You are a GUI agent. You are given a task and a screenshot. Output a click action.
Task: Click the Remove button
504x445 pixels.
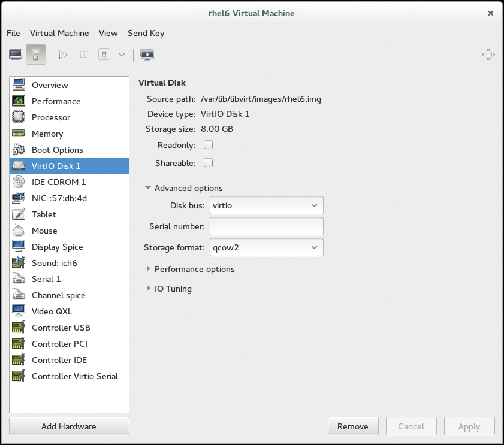(353, 426)
